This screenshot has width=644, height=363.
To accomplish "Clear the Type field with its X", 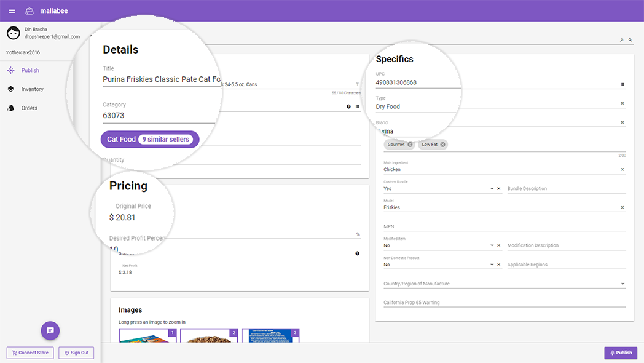I will (x=622, y=103).
